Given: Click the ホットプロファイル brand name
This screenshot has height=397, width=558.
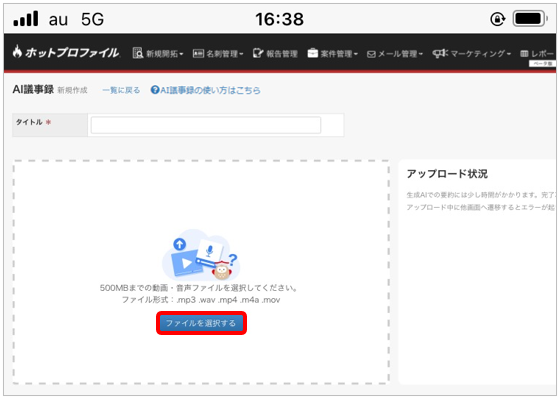Looking at the screenshot, I should [x=72, y=53].
